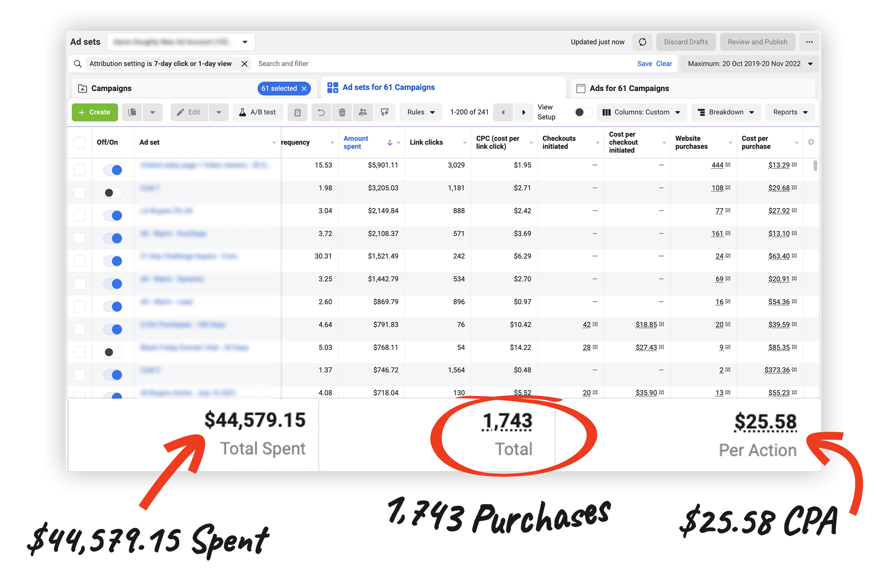
Task: Open the three-dot more options menu
Action: click(809, 42)
